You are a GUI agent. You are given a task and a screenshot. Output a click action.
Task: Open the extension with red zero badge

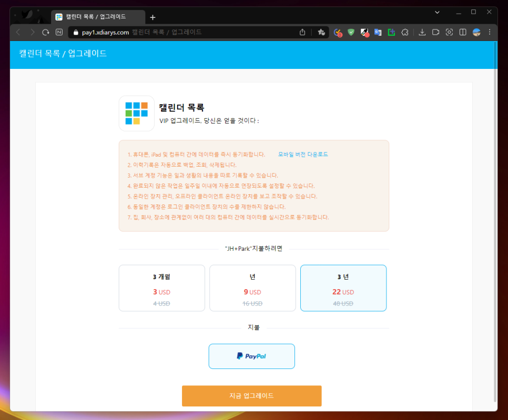[338, 33]
